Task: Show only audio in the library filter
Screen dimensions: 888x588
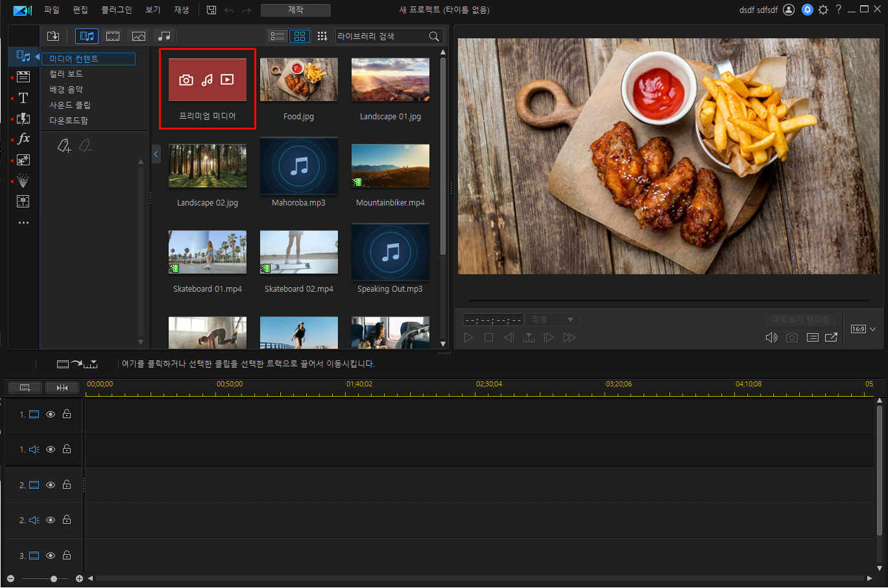Action: pos(165,36)
